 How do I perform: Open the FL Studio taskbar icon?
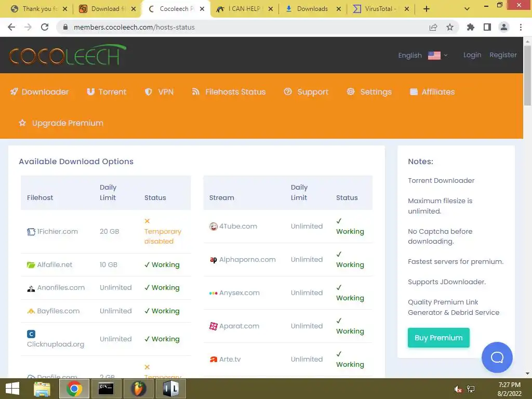tap(138, 389)
